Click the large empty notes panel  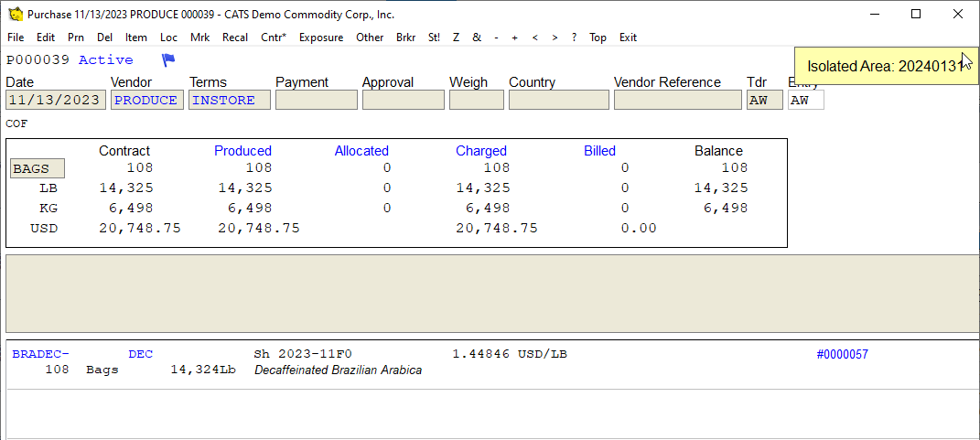click(492, 293)
